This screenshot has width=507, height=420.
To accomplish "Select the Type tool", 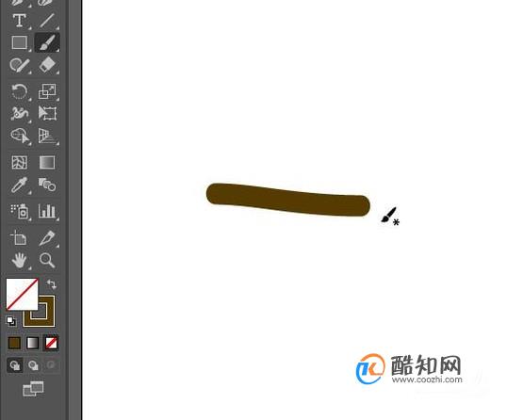I will click(20, 20).
